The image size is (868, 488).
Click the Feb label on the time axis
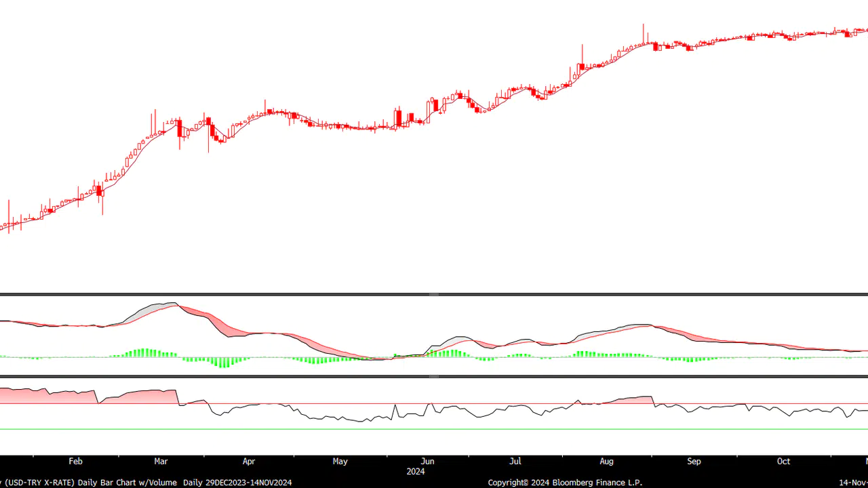point(75,462)
